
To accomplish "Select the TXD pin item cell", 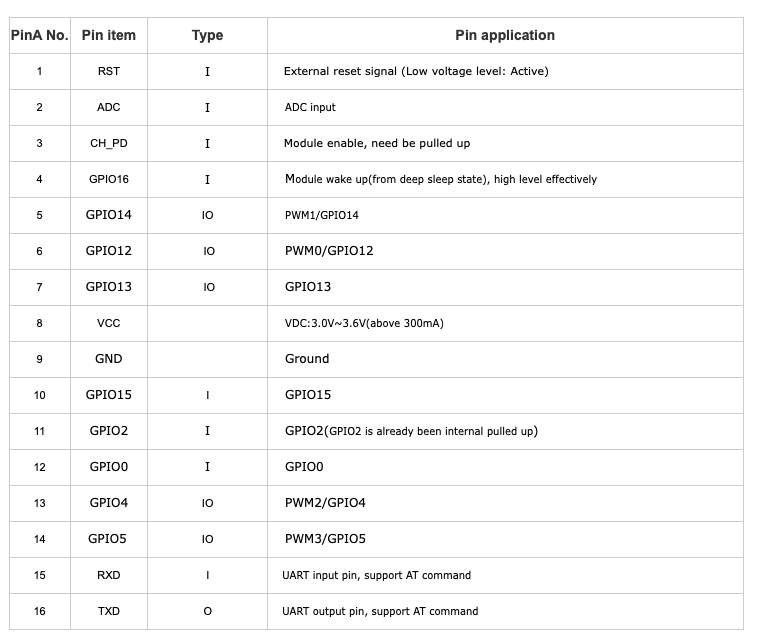I will click(x=108, y=611).
